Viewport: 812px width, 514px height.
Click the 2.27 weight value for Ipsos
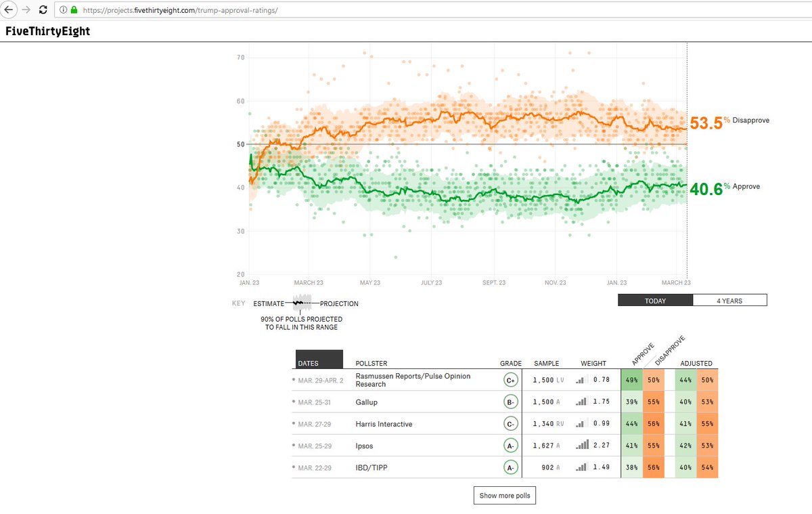click(601, 446)
